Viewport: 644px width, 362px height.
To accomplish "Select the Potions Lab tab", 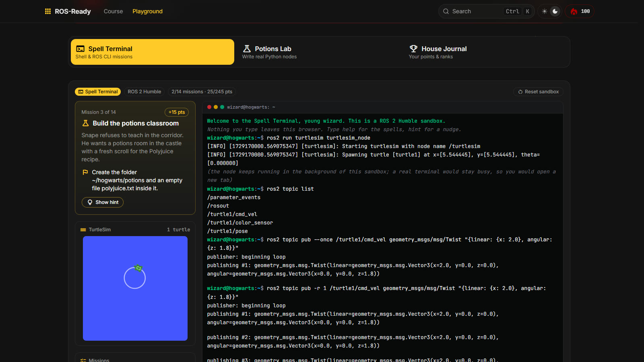I will tap(318, 52).
